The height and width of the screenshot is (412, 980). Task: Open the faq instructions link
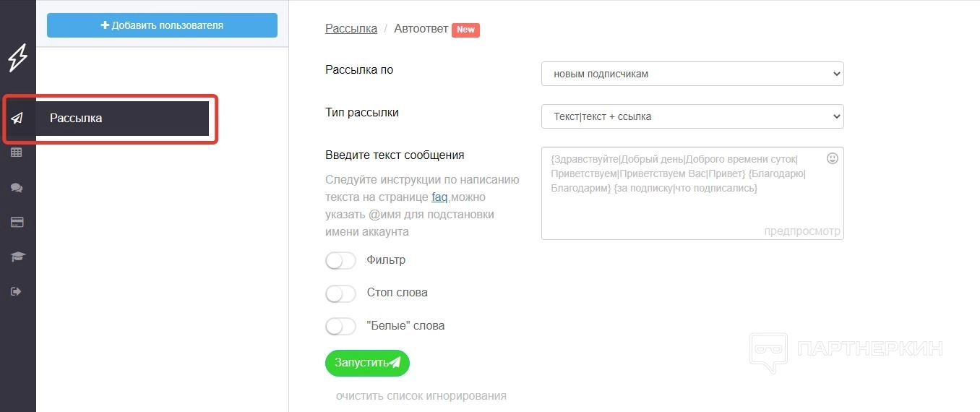pyautogui.click(x=439, y=197)
